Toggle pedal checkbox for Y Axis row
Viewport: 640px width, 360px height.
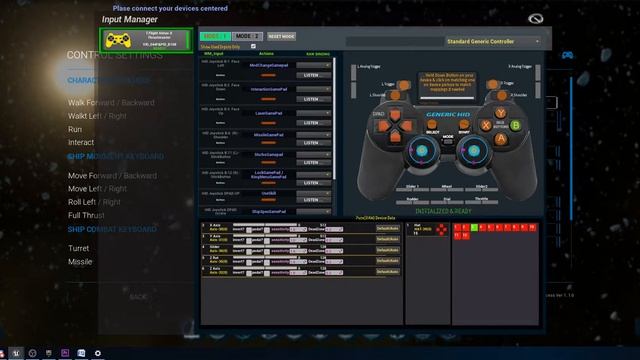267,241
